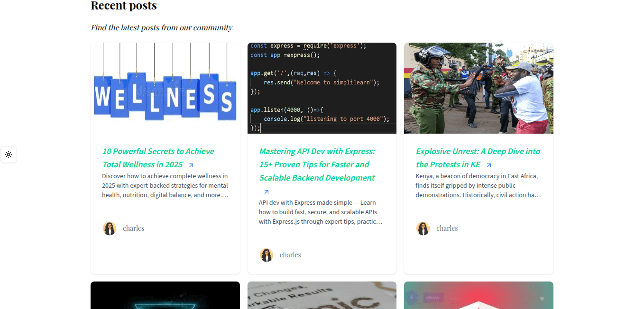The width and height of the screenshot is (644, 309).
Task: Toggle the light/dark theme sun button
Action: [x=9, y=154]
